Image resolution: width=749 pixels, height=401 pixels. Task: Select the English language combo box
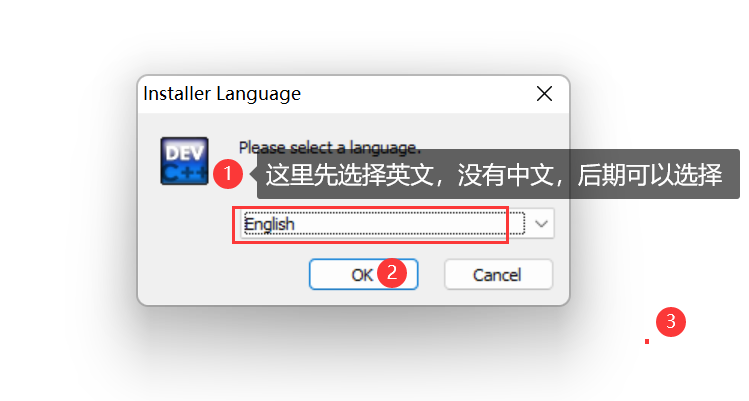(397, 223)
